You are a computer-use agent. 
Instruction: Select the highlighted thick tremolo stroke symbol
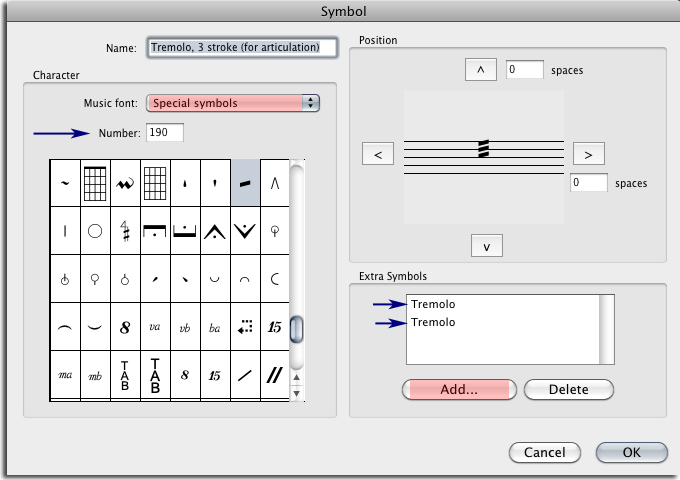(x=245, y=183)
